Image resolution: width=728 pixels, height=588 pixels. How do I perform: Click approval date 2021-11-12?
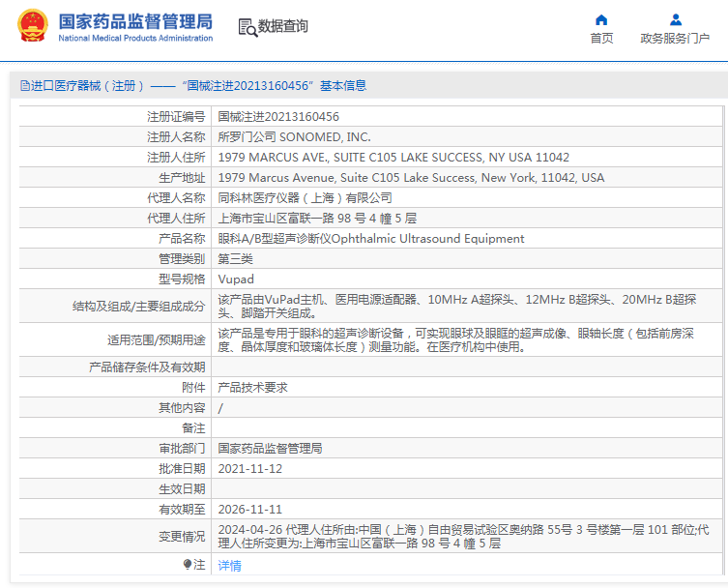point(249,469)
